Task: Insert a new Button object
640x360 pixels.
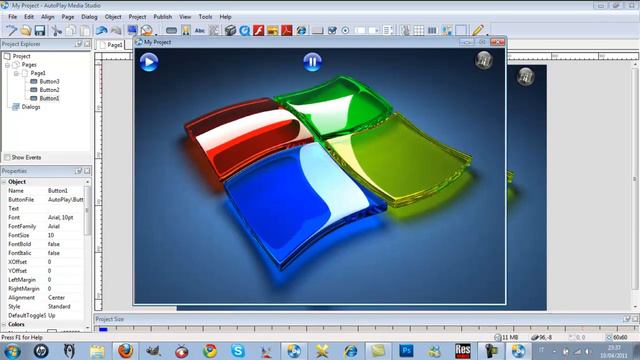Action: 171,31
